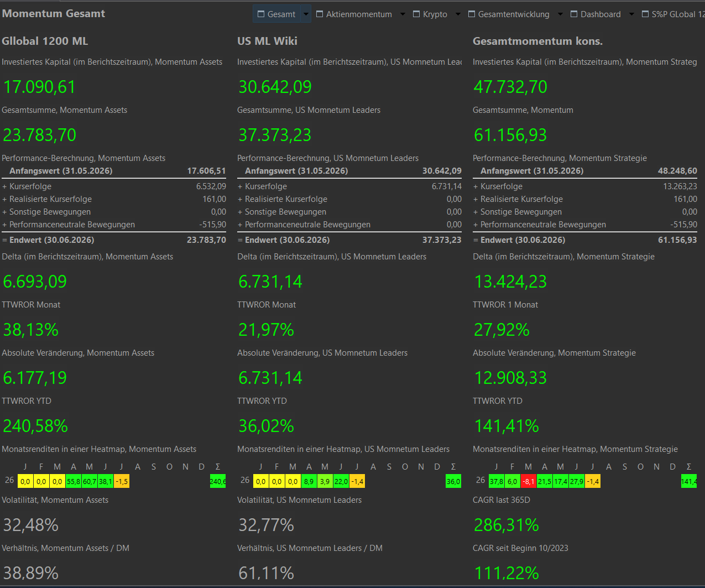Select the 240,58% TTWROR YTD value
This screenshot has height=588, width=705.
(x=35, y=426)
